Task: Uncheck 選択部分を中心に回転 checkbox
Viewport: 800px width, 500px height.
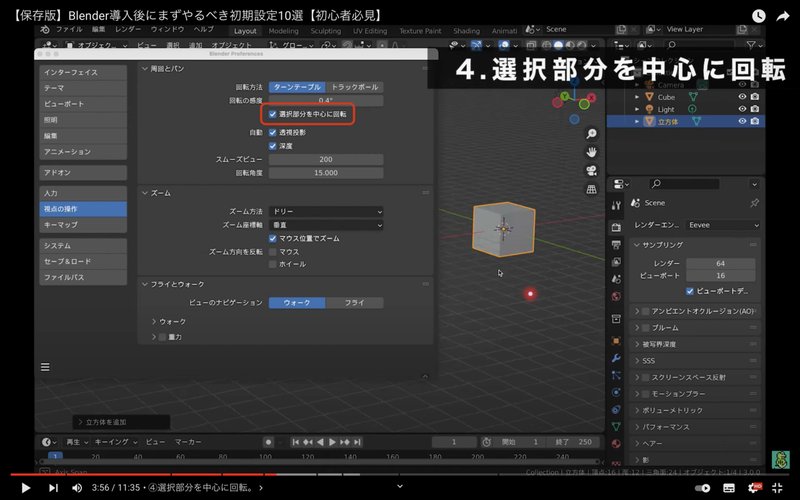Action: click(x=273, y=114)
